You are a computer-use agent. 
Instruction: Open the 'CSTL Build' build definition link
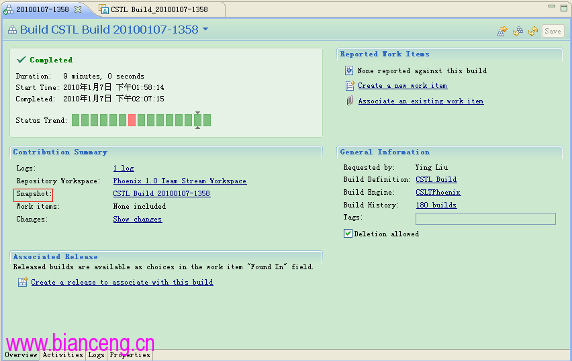tap(436, 179)
